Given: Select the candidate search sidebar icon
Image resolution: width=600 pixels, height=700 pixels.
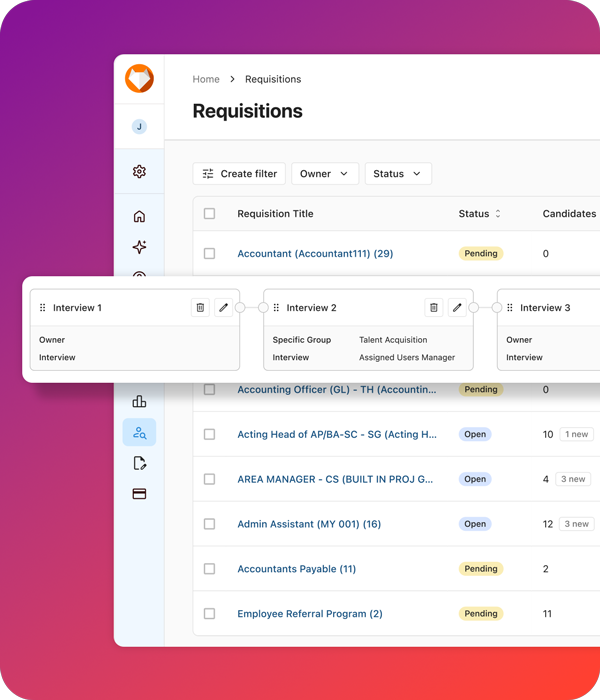Looking at the screenshot, I should 139,433.
